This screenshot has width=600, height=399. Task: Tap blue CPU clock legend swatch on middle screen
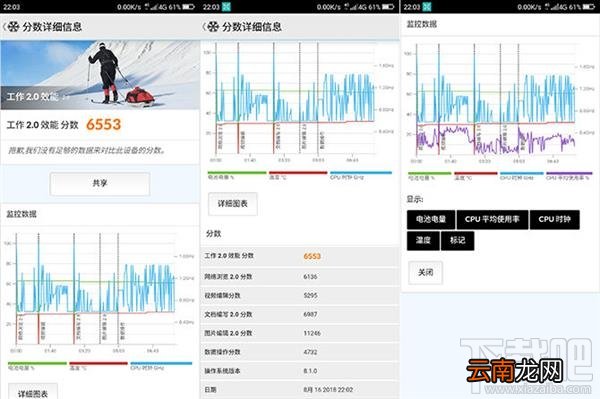click(361, 173)
